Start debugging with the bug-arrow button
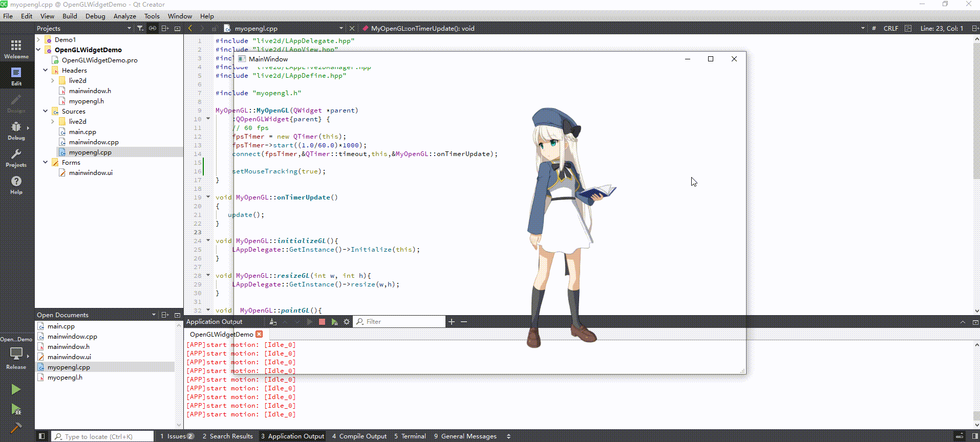 click(16, 409)
